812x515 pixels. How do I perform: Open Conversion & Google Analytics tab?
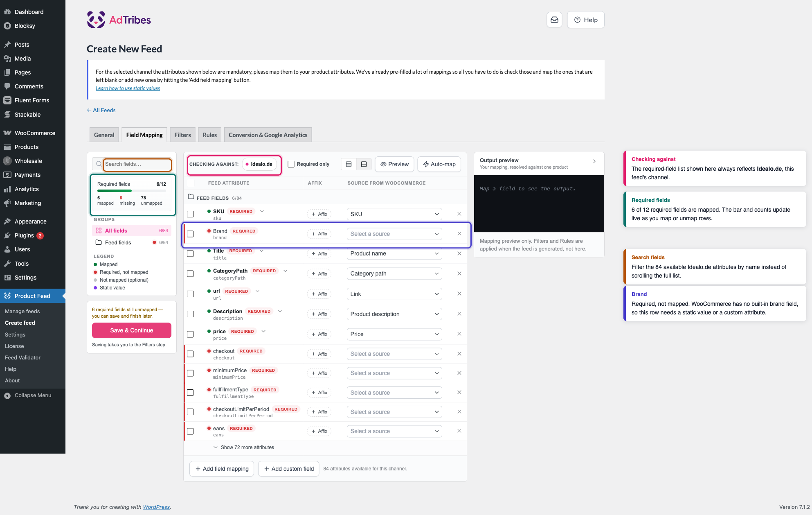(268, 135)
